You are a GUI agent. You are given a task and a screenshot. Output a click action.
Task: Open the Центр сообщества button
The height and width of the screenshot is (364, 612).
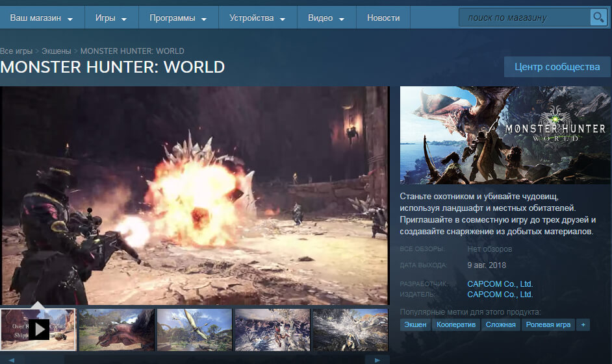point(557,67)
